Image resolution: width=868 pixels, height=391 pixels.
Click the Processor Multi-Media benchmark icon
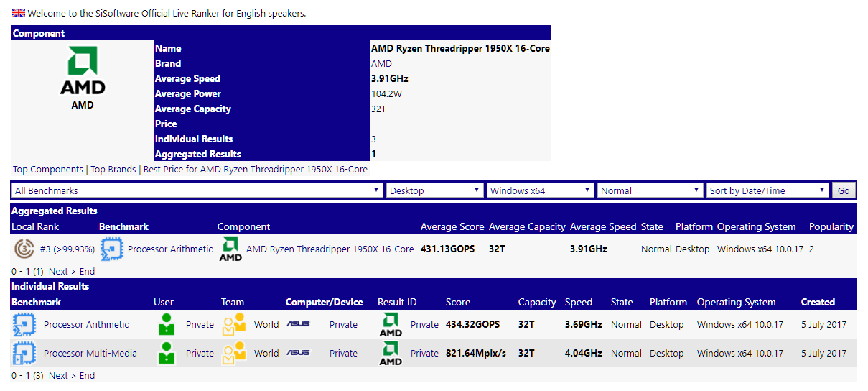click(24, 354)
